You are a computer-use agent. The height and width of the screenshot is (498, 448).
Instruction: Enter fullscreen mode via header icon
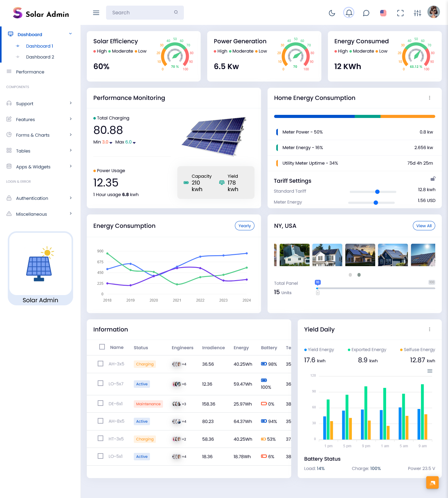pyautogui.click(x=400, y=13)
